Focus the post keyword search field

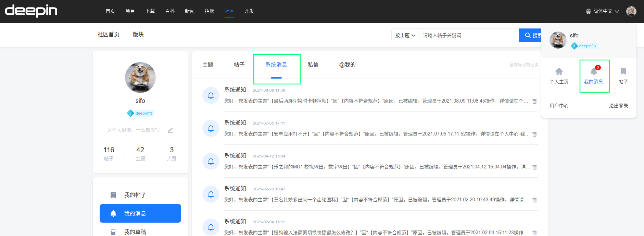tap(468, 35)
